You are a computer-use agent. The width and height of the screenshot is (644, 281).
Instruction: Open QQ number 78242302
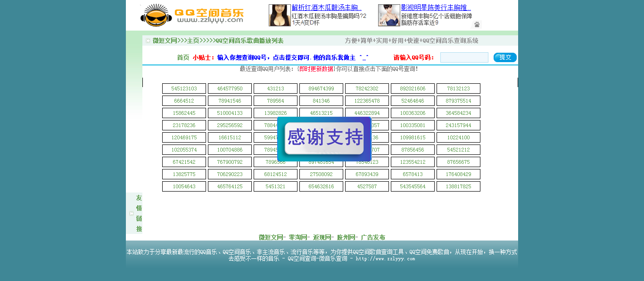pyautogui.click(x=367, y=88)
